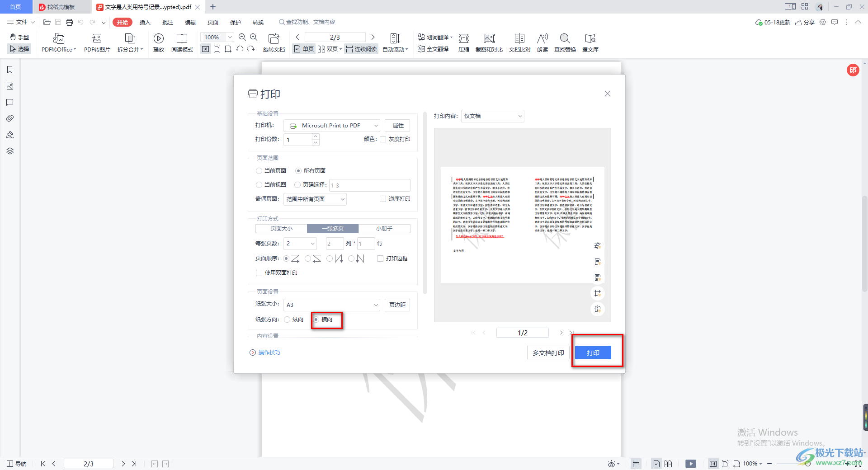
Task: Open the 100% zoom dropdown in toolbar
Action: pyautogui.click(x=230, y=37)
